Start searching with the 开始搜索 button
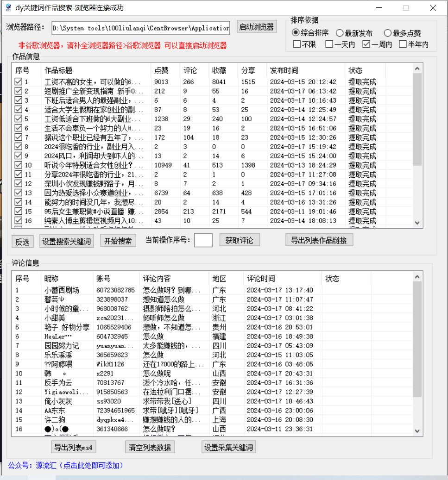448x480 pixels. click(118, 241)
